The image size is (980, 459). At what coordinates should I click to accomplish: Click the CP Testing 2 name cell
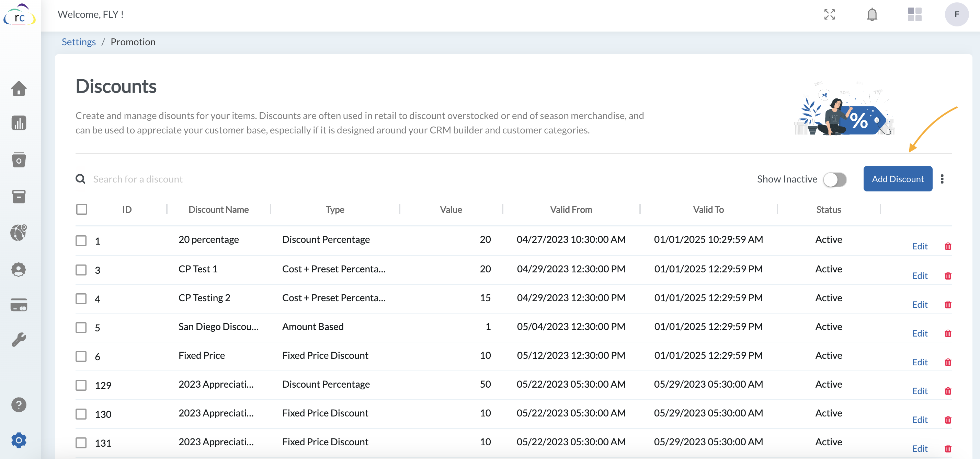[204, 297]
